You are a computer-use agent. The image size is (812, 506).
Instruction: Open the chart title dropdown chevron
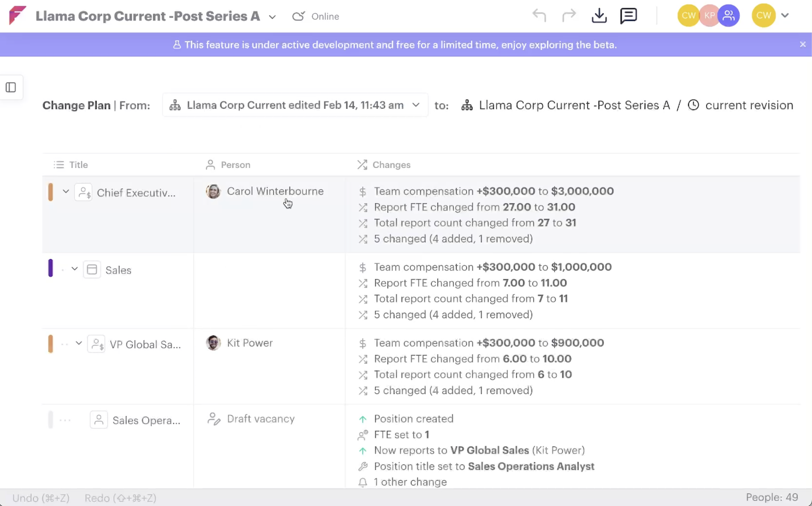[x=272, y=17]
